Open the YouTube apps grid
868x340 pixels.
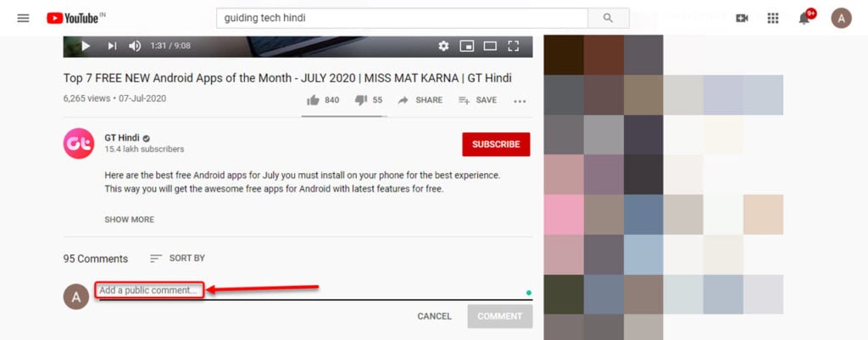click(x=773, y=19)
